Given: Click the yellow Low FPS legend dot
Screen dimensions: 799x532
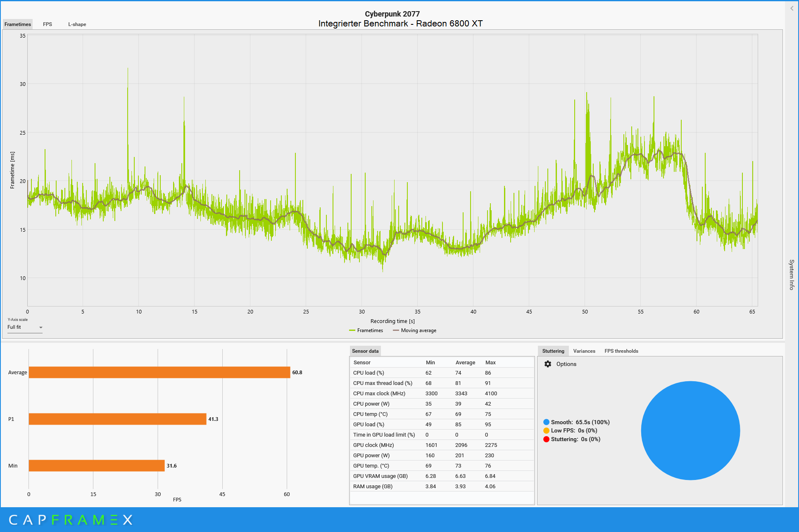Looking at the screenshot, I should point(546,430).
